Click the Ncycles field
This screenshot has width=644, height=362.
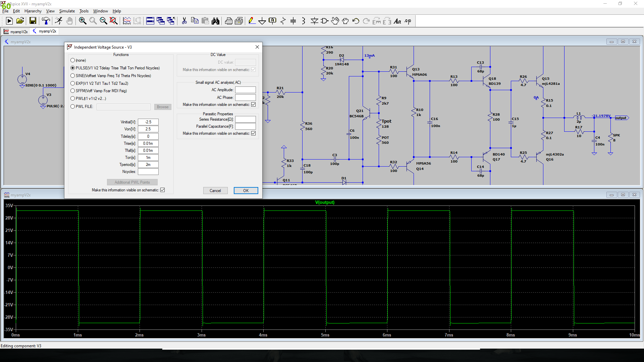click(x=148, y=172)
